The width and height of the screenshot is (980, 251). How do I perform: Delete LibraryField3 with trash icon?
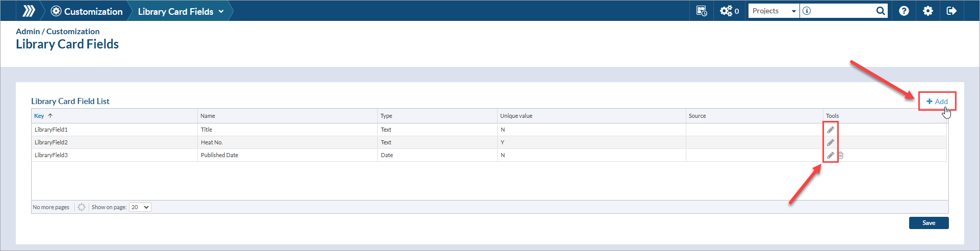click(841, 155)
